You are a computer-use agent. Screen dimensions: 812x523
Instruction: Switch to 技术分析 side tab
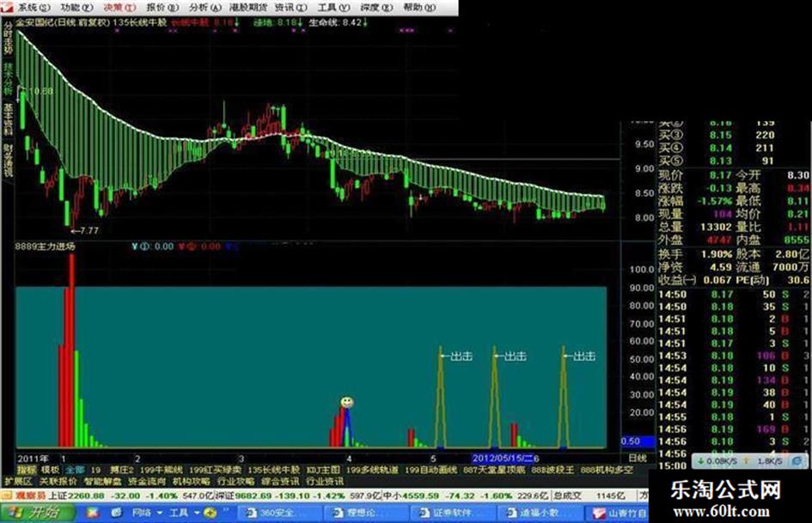[8, 79]
